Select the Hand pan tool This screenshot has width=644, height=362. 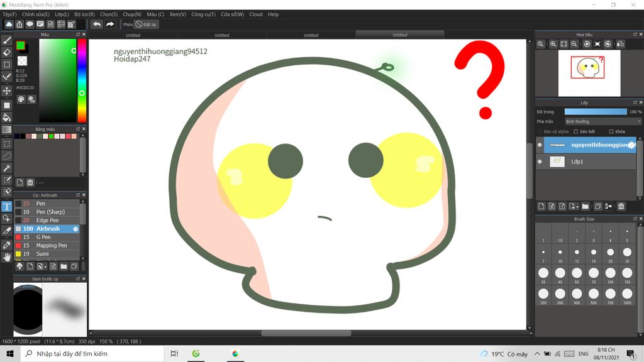tap(6, 257)
